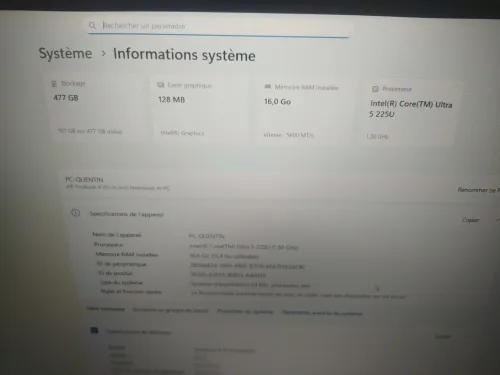
Task: Go back to Système in the breadcrumb
Action: click(65, 53)
